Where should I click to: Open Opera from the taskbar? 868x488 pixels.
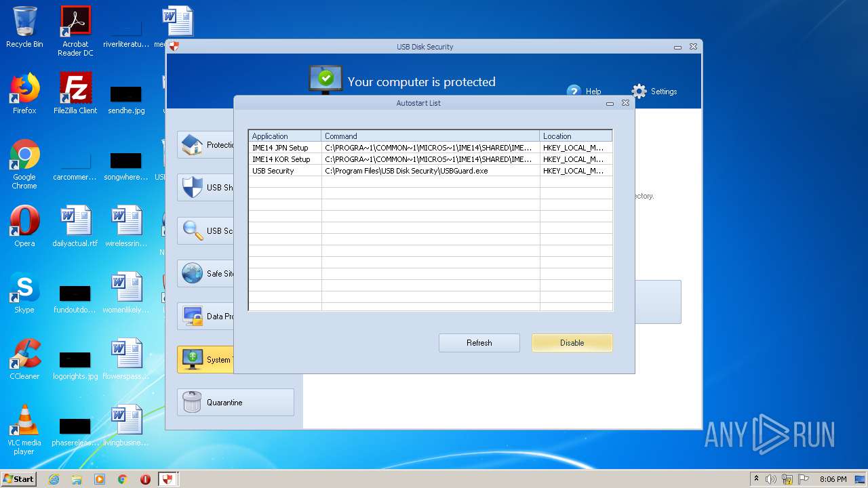point(145,479)
